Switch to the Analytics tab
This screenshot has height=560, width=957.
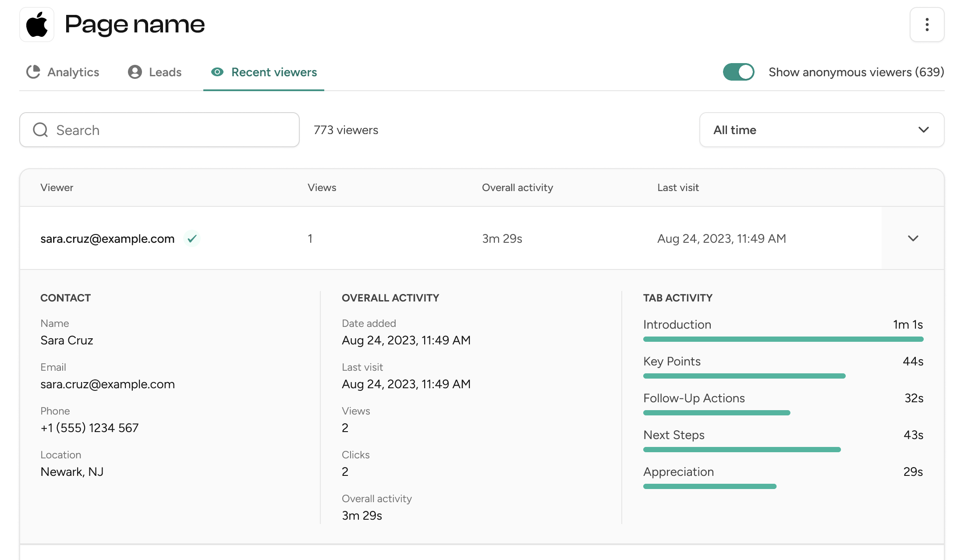pyautogui.click(x=73, y=72)
